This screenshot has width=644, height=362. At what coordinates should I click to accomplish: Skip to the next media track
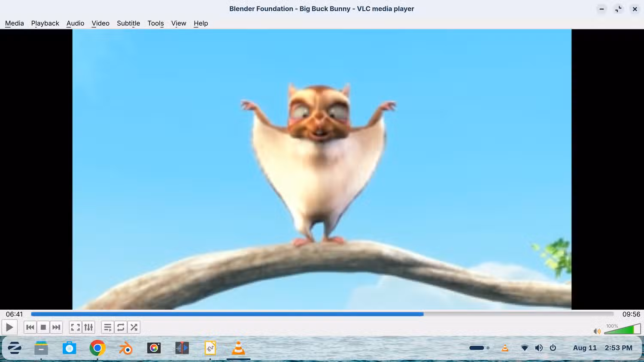click(x=56, y=328)
